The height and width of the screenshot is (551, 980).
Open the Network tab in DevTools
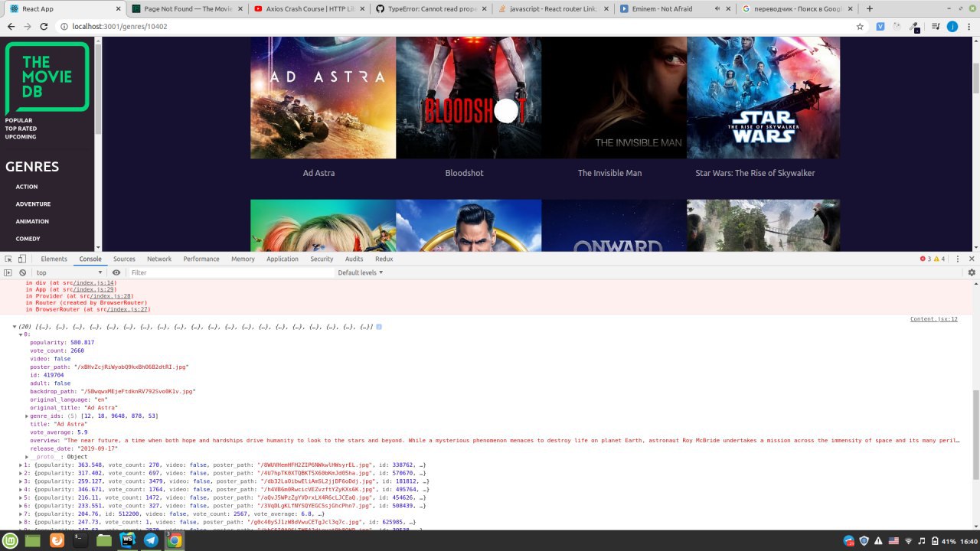point(159,259)
